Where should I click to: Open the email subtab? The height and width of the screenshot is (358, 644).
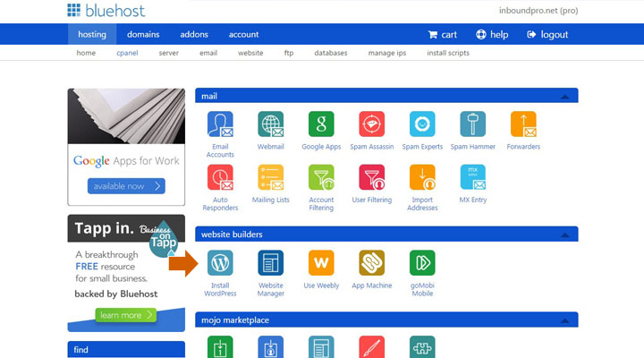point(208,53)
